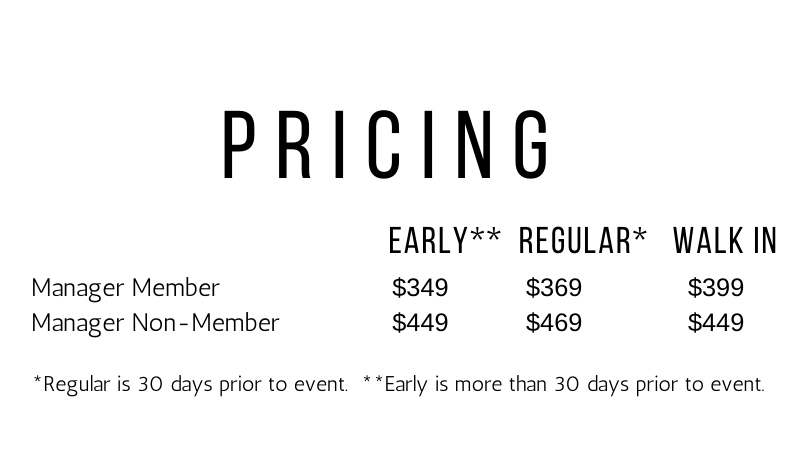The image size is (800, 450).
Task: Click the PRICING heading
Action: [386, 145]
